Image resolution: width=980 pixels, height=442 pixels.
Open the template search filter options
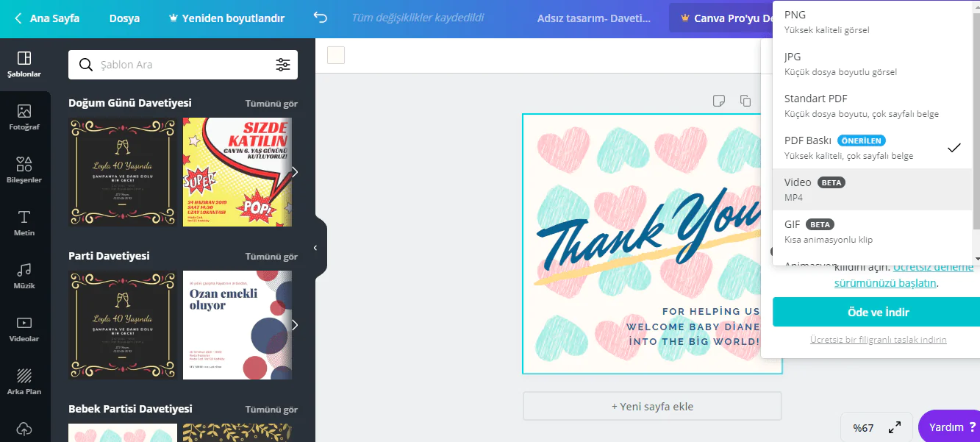click(x=284, y=65)
